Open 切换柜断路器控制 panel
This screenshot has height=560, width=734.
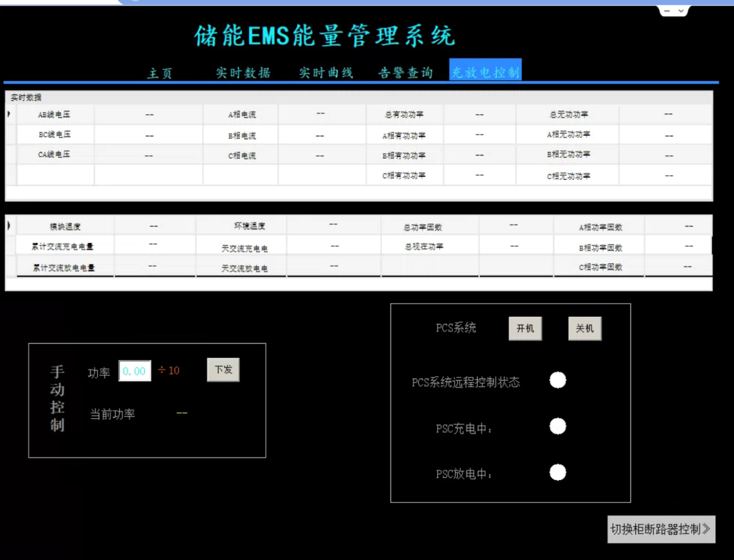(661, 529)
